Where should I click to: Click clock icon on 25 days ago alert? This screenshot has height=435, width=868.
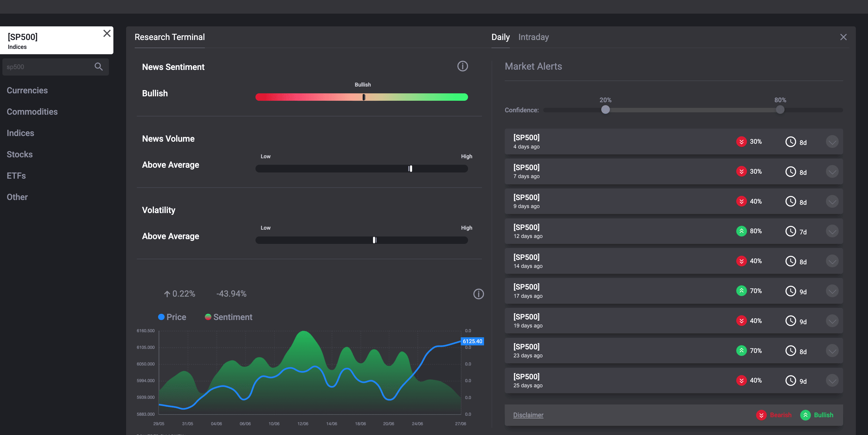(790, 380)
